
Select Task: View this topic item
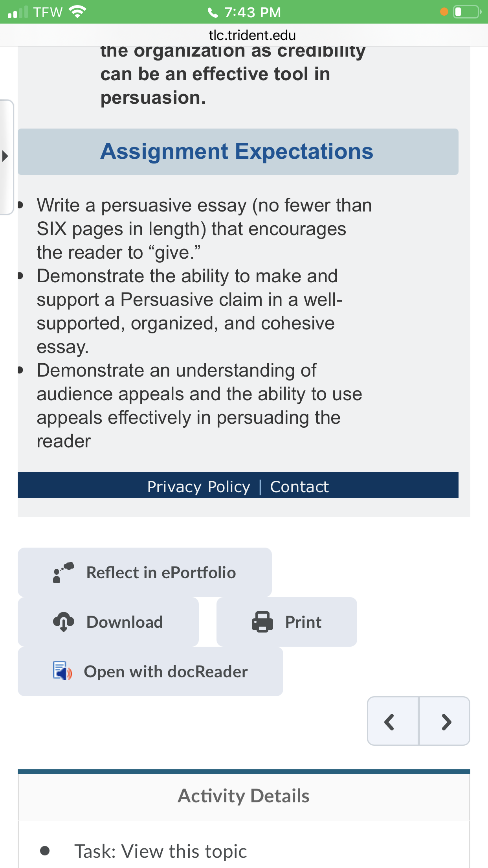[x=161, y=851]
